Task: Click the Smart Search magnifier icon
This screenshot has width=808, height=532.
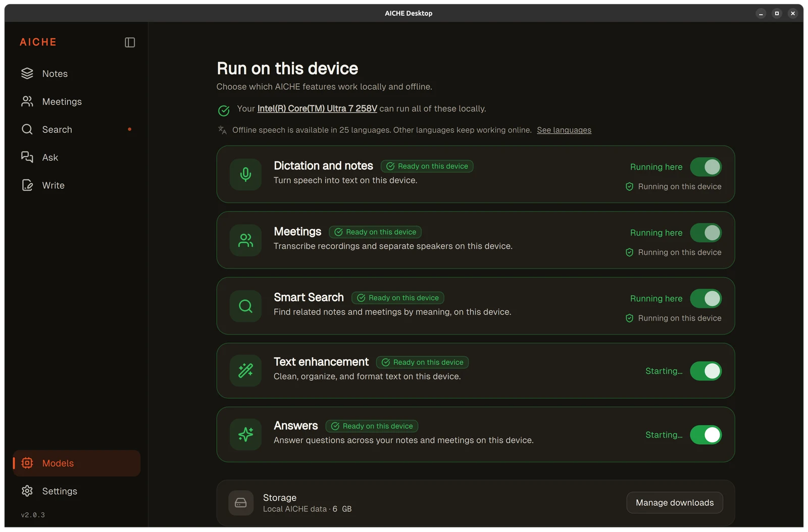Action: (245, 306)
